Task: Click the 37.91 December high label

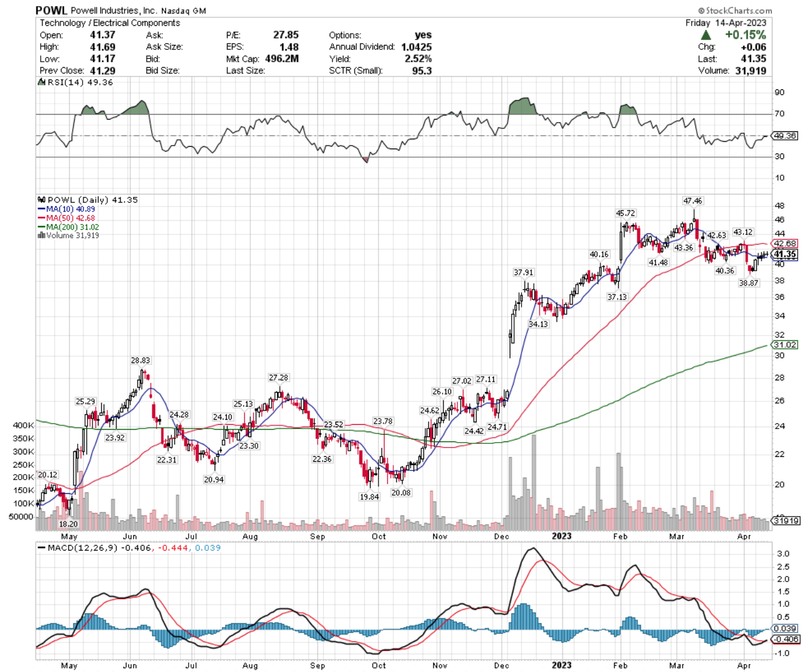Action: point(523,272)
